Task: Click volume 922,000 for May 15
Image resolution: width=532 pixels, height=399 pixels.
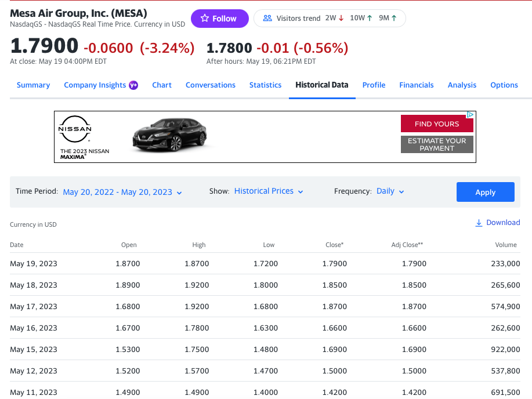Action: (505, 350)
